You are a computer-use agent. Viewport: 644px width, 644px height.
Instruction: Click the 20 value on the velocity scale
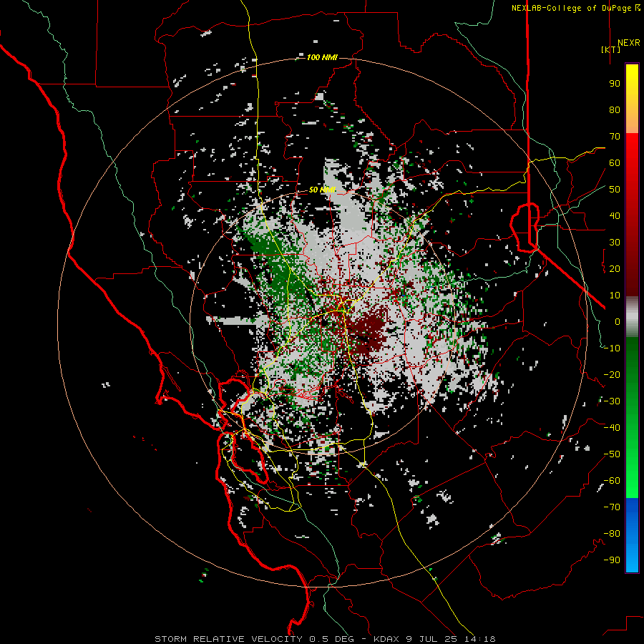coord(615,269)
